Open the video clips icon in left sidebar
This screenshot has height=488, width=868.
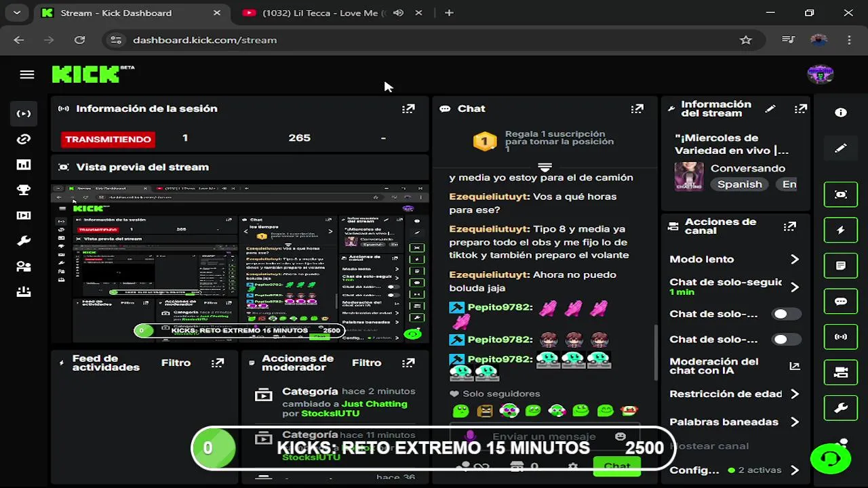(24, 216)
